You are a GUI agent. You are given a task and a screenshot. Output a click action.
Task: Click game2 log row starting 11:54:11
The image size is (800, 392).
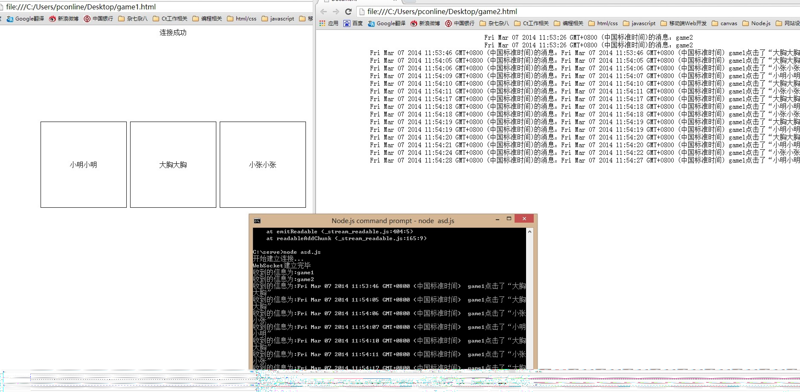(585, 91)
